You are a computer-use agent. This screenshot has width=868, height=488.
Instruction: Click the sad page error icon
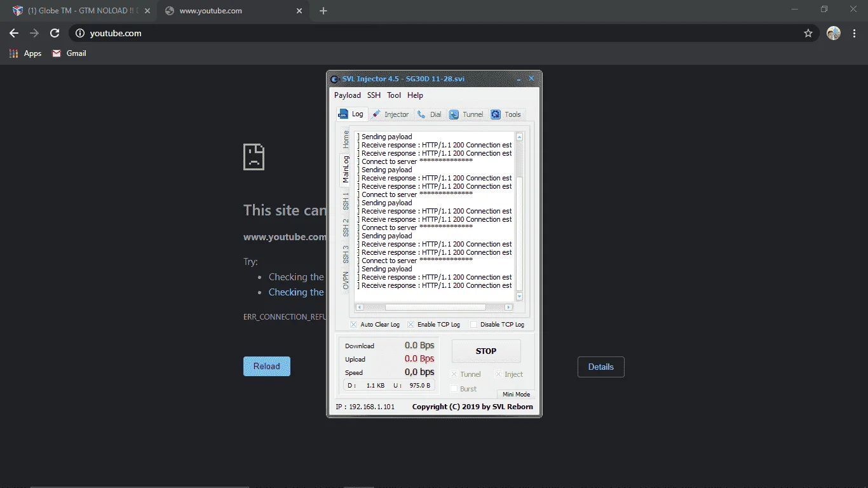pos(254,157)
